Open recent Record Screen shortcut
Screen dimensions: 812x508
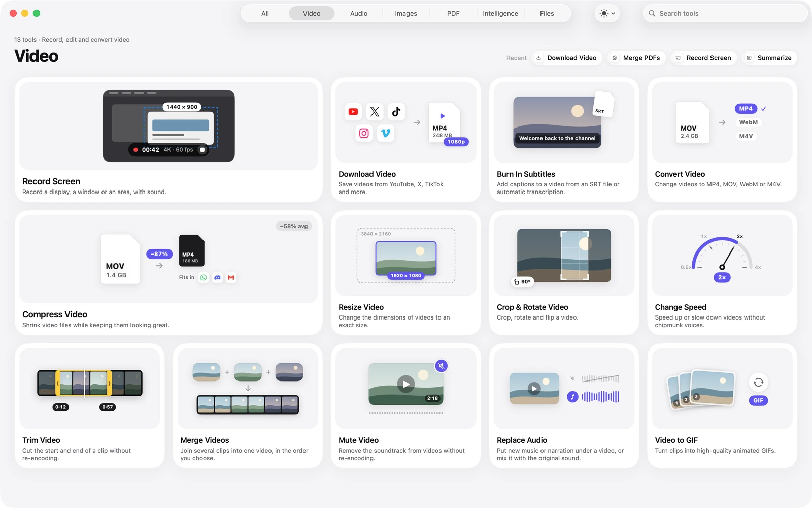(x=704, y=58)
